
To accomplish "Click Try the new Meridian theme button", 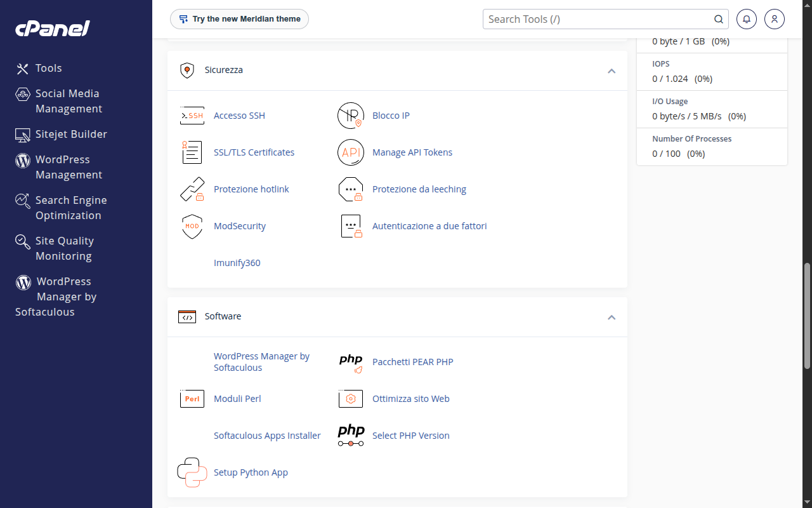I will point(239,19).
